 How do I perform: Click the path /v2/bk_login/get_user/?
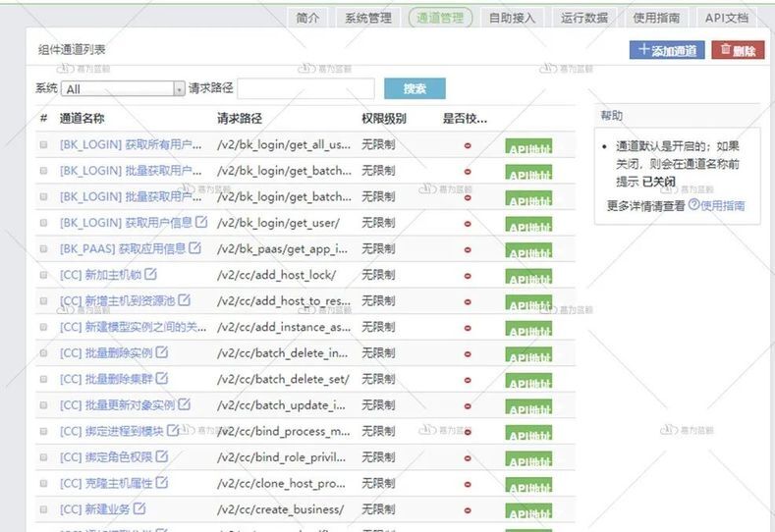(x=278, y=223)
